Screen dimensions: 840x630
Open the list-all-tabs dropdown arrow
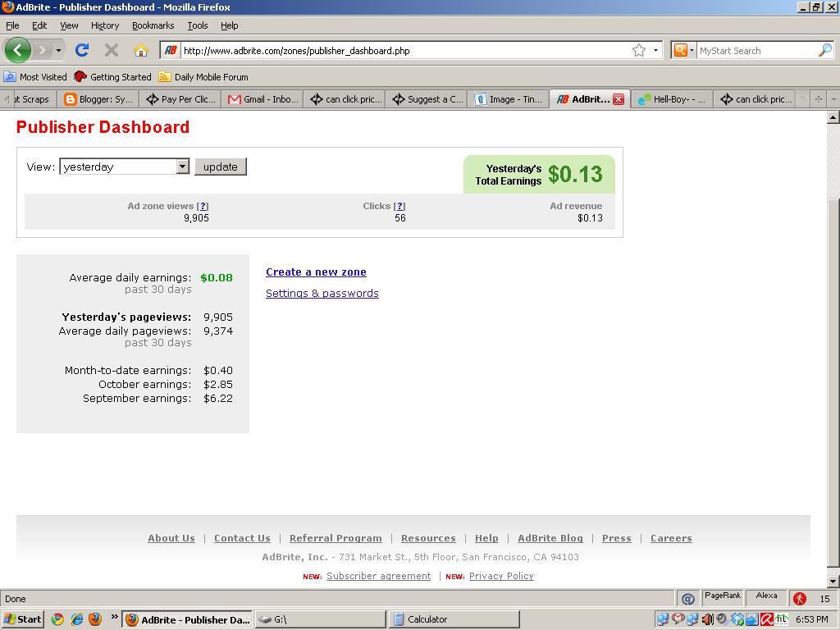click(833, 99)
